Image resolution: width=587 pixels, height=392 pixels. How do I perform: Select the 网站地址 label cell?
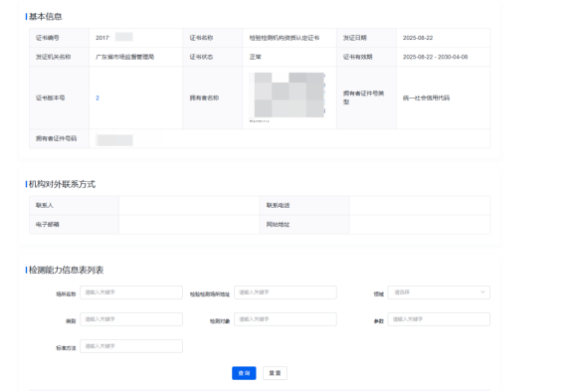pos(304,224)
